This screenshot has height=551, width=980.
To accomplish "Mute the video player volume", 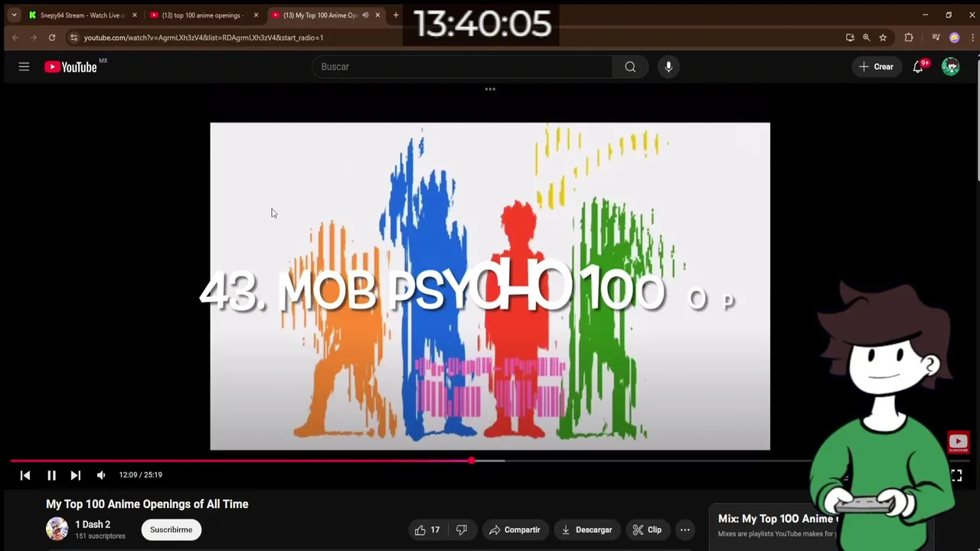I will coord(101,475).
